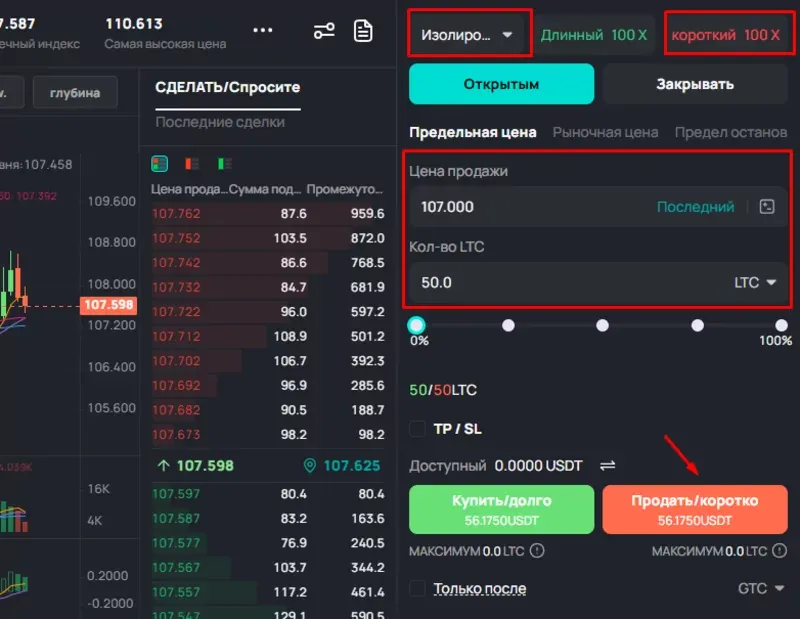
Task: Switch to Предел останов tab
Action: click(x=731, y=132)
